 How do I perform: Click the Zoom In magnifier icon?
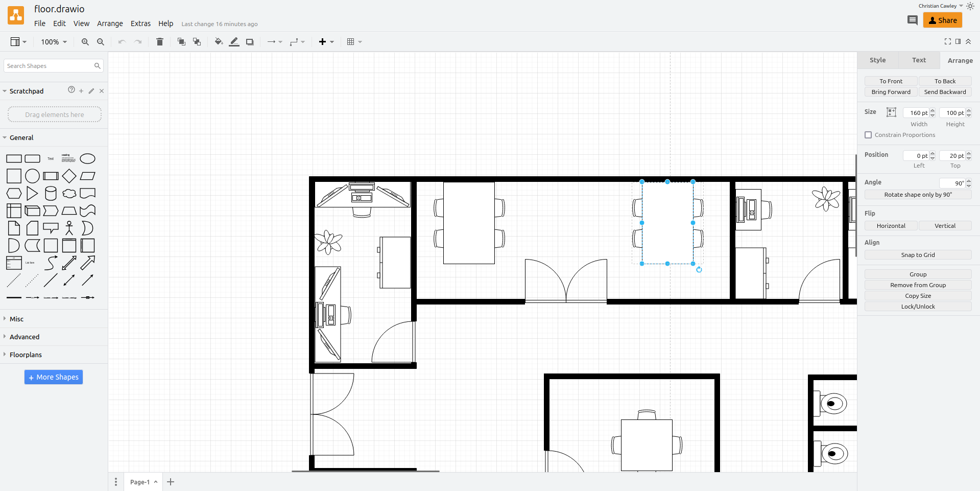click(x=85, y=42)
